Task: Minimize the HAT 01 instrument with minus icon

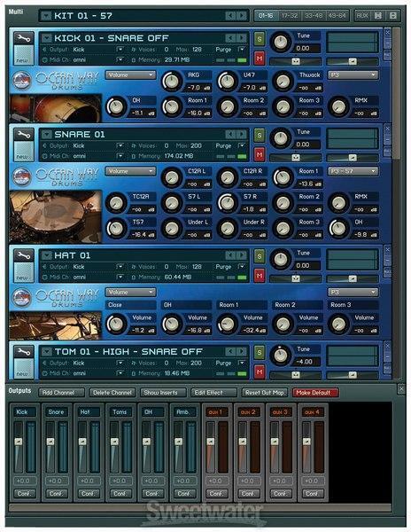Action: click(387, 261)
